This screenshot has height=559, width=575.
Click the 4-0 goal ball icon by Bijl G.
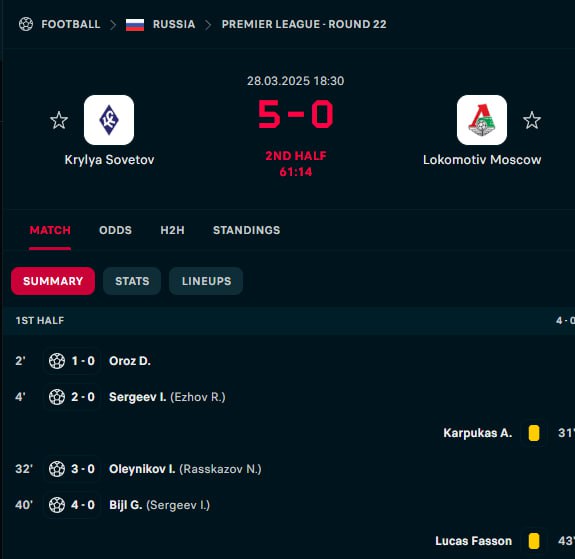(57, 505)
